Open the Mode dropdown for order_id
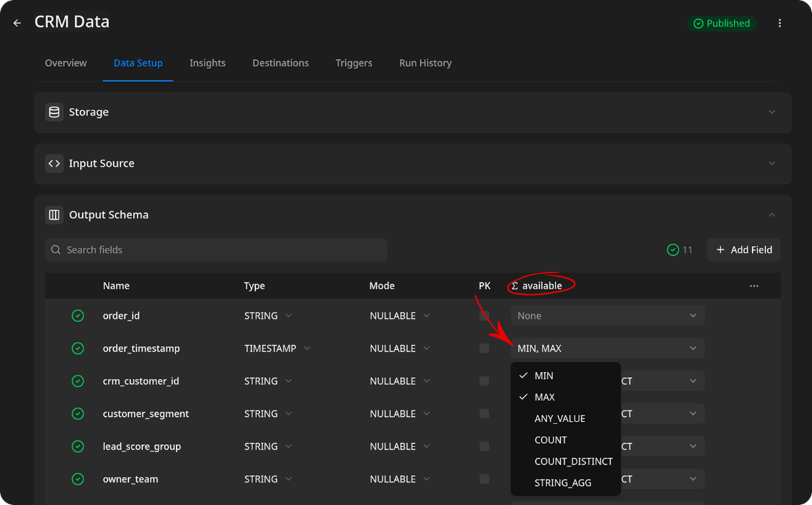Screen dimensions: 812x505 pyautogui.click(x=400, y=316)
